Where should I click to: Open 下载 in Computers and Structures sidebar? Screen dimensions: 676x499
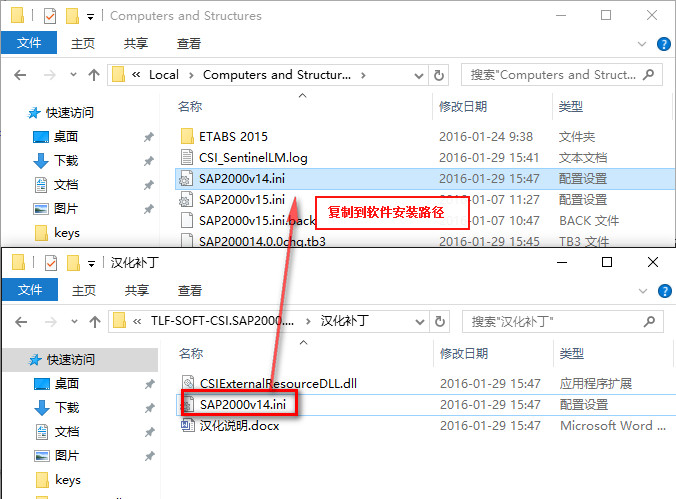point(66,160)
